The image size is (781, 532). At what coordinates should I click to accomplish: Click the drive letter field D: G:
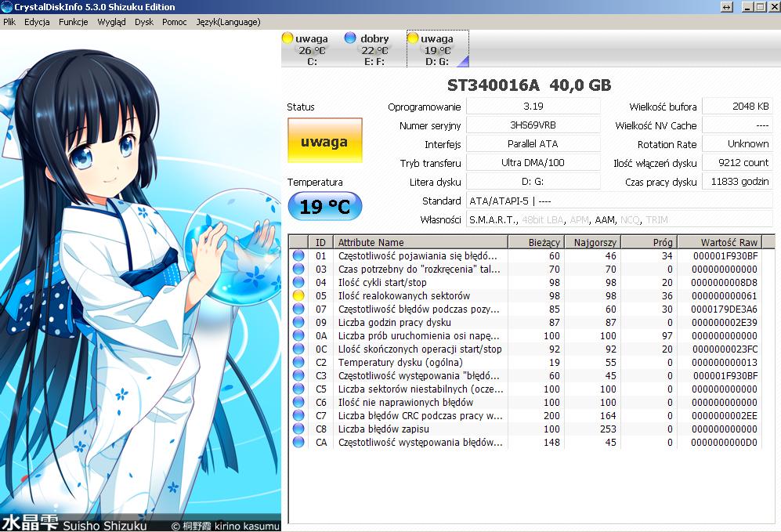coord(533,182)
